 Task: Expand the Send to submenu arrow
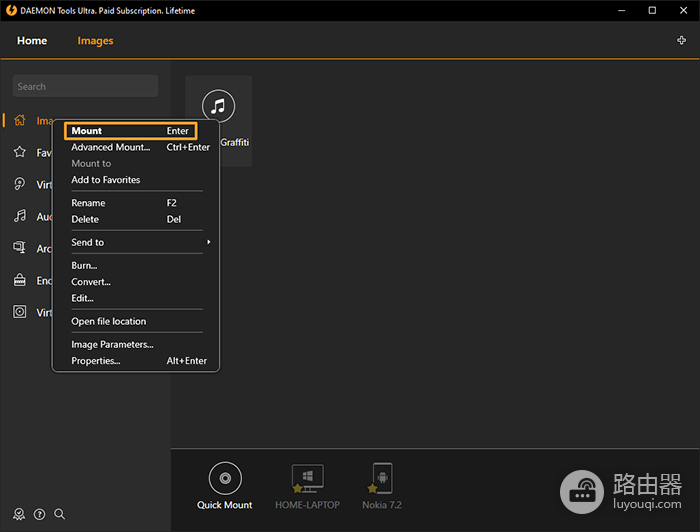(208, 242)
